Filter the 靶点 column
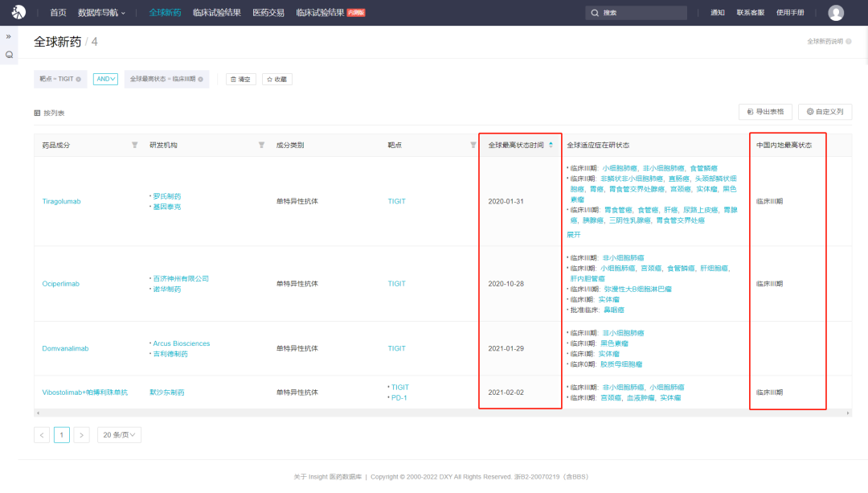The height and width of the screenshot is (493, 868). click(x=473, y=145)
